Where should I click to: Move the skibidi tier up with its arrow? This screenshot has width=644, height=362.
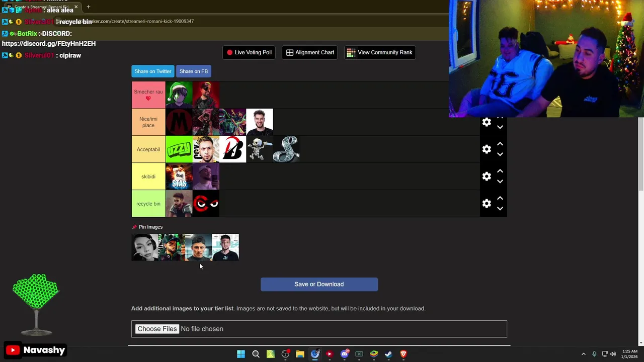pos(500,171)
